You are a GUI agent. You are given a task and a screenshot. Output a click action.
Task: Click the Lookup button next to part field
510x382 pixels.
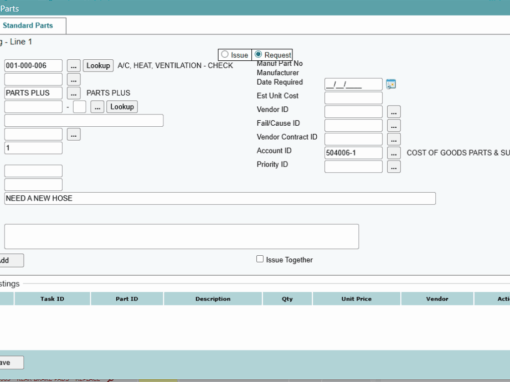tap(122, 107)
